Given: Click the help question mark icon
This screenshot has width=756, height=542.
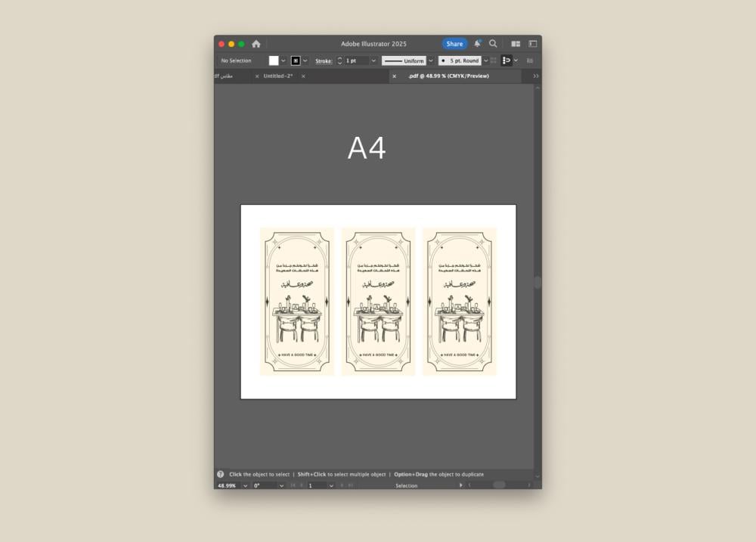Looking at the screenshot, I should (x=221, y=474).
